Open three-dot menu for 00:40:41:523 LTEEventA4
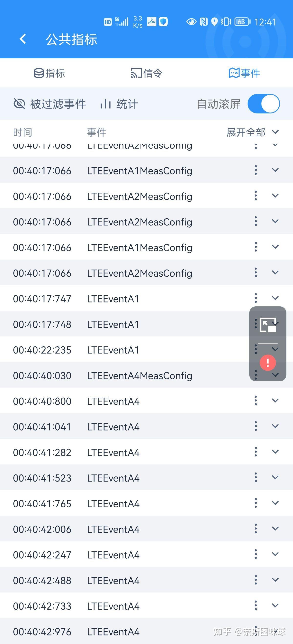 tap(255, 477)
